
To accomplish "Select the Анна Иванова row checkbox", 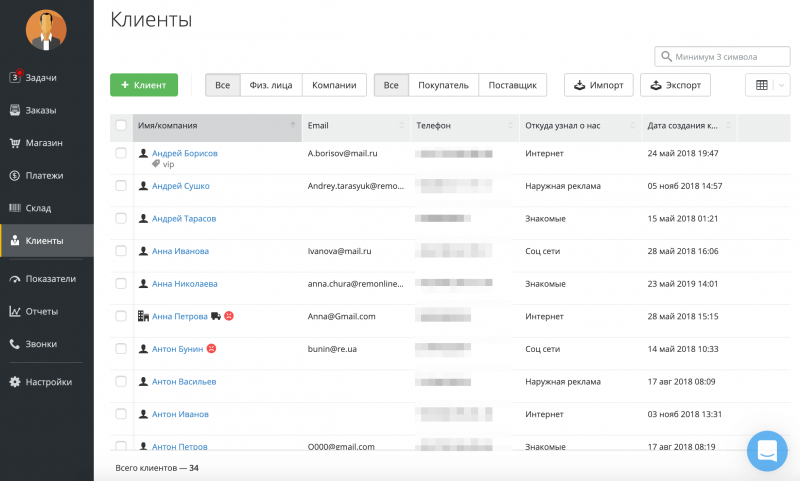I will 121,251.
